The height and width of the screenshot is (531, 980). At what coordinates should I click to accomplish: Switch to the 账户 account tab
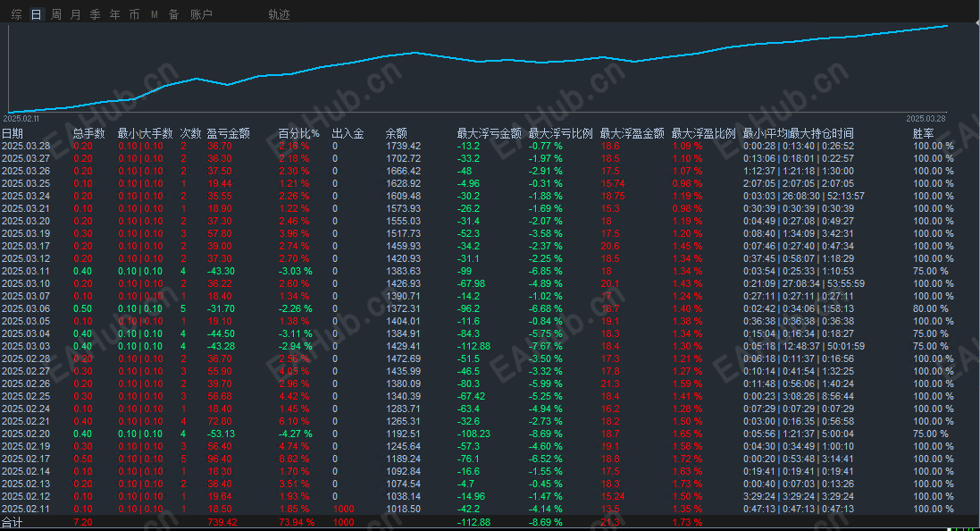(x=201, y=14)
